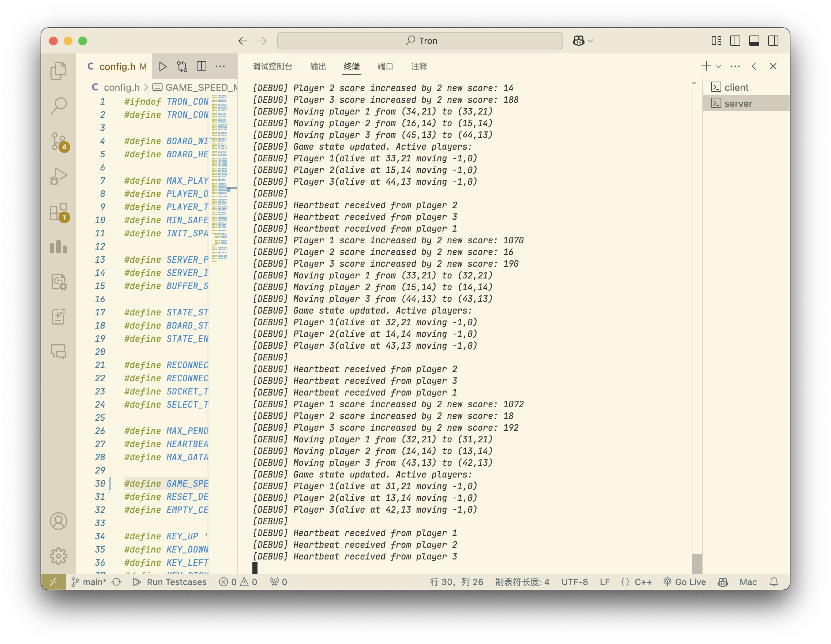Click the Run code play button
This screenshot has height=644, width=831.
click(163, 67)
